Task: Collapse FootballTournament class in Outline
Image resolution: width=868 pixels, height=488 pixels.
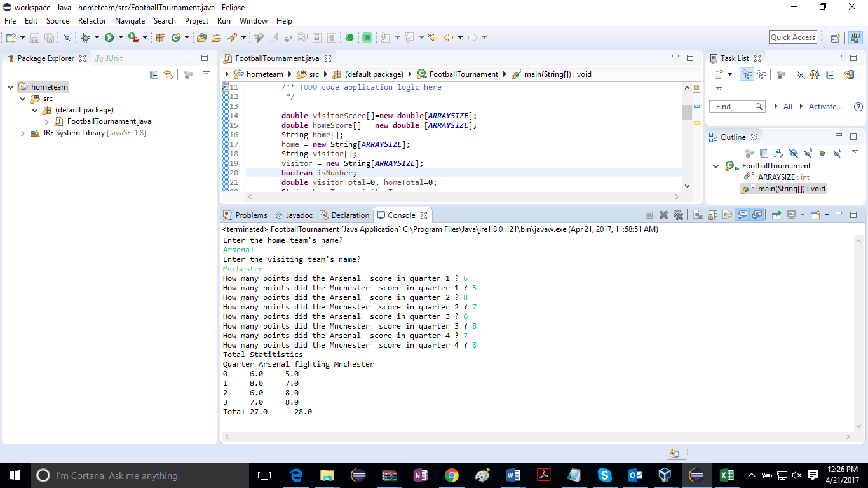Action: [x=716, y=166]
